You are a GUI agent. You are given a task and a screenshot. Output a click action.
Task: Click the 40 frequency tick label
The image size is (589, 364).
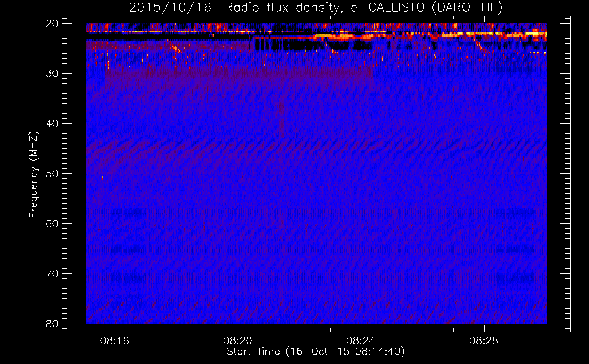(52, 124)
